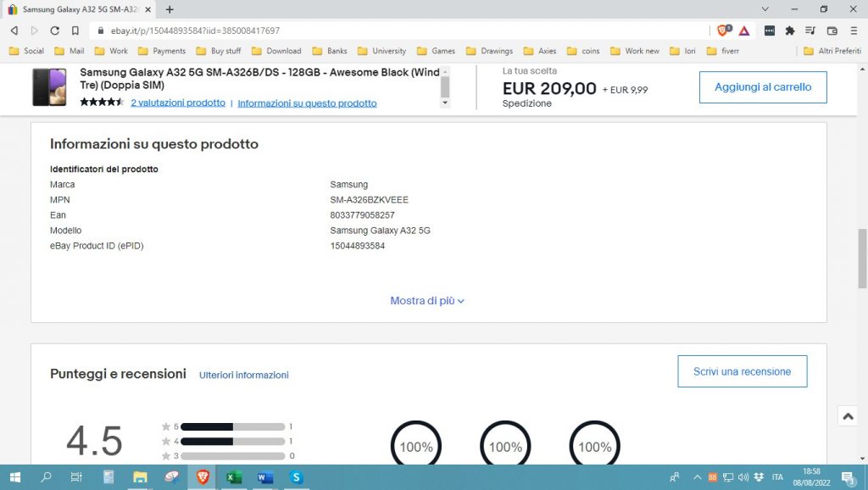Open the Brave Wallet icon in toolbar
868x490 pixels.
click(x=832, y=31)
